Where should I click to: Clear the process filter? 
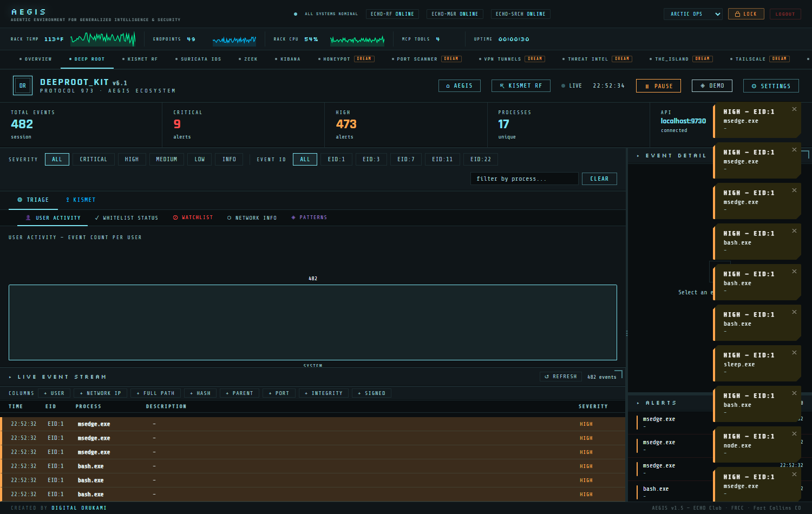point(599,179)
